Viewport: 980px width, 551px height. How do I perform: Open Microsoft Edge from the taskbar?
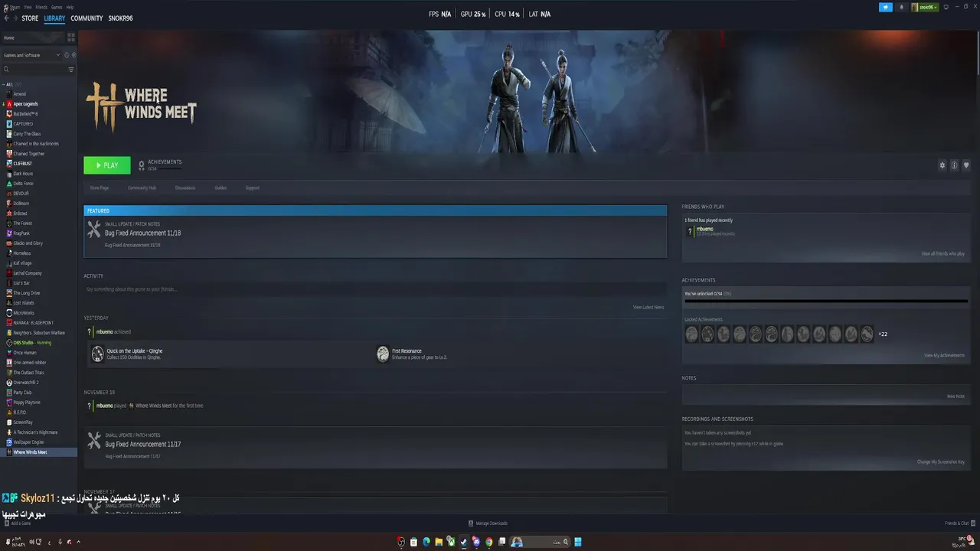[426, 542]
